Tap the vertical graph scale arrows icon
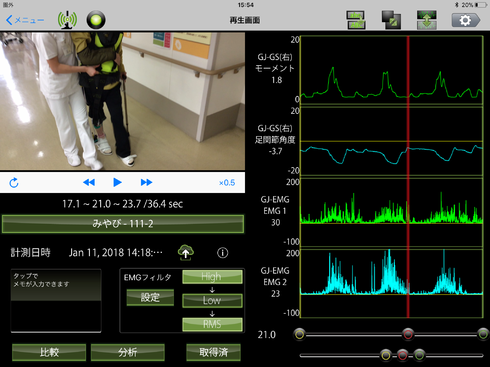The width and height of the screenshot is (490, 367). [x=426, y=20]
